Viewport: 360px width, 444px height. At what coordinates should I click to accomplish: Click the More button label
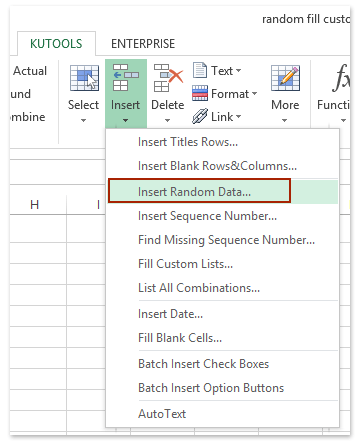tap(285, 105)
